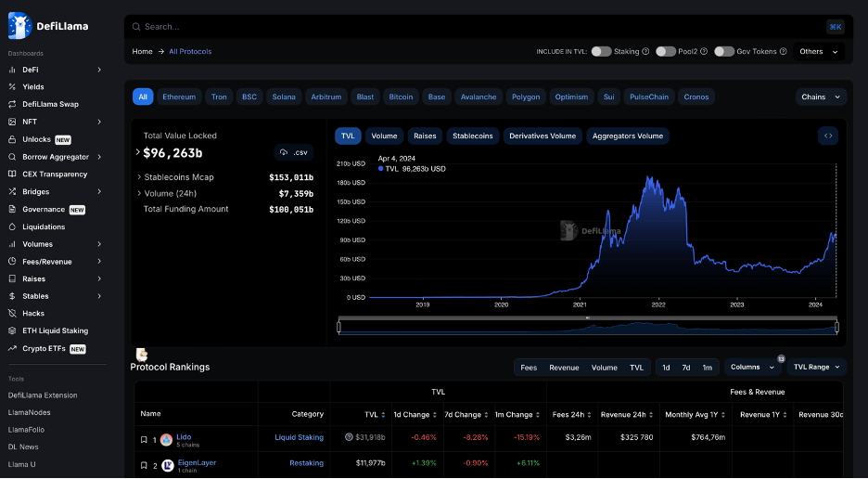Screen dimensions: 868x479
Task: Click the Staking help question icon
Action: [645, 52]
